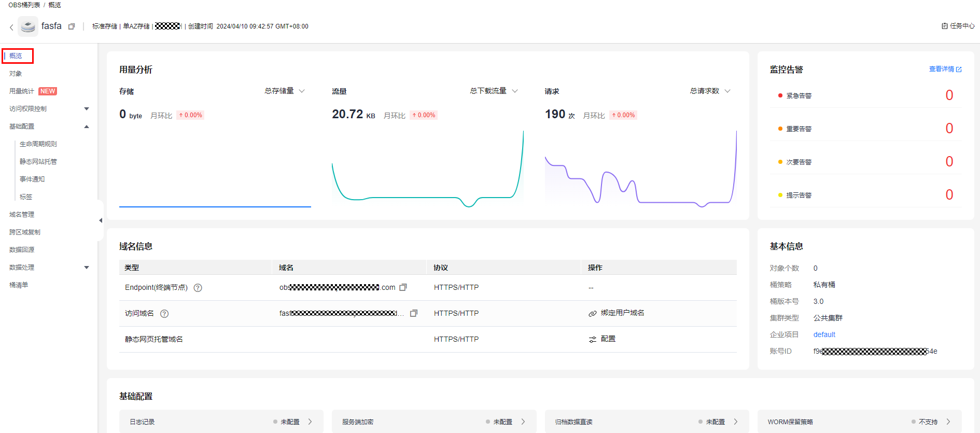This screenshot has width=980, height=433.
Task: Collapse the 基础配置 sidebar group
Action: pos(87,127)
